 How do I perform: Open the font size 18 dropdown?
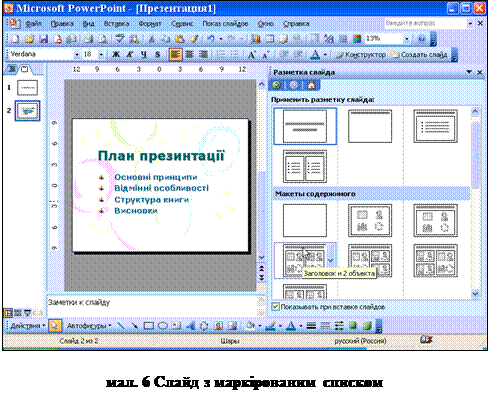(101, 55)
